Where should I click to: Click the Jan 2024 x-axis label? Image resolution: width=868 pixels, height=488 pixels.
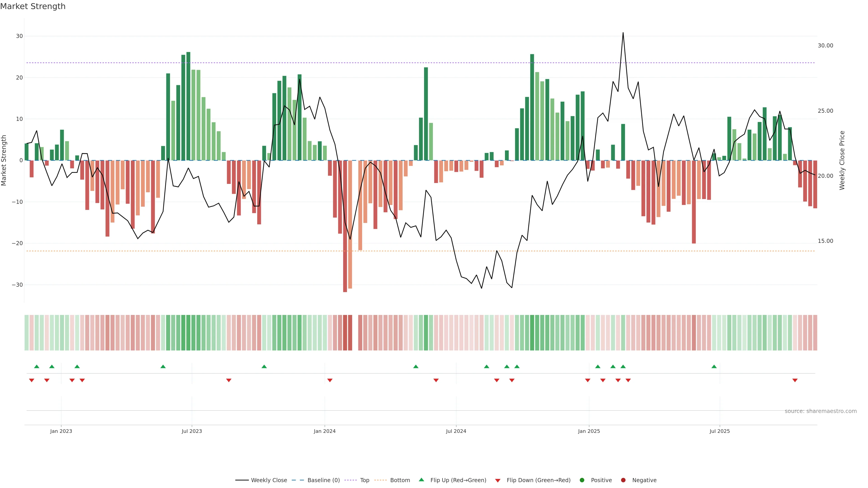(325, 431)
